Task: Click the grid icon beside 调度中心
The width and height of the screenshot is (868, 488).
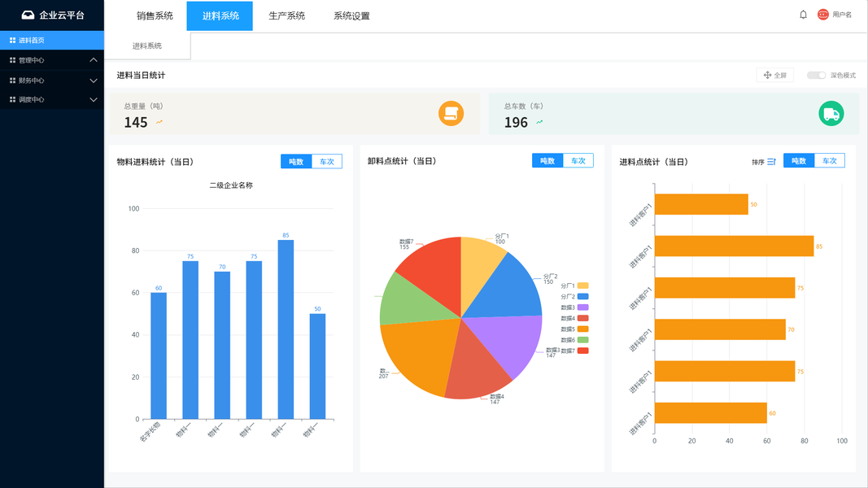Action: pyautogui.click(x=12, y=99)
